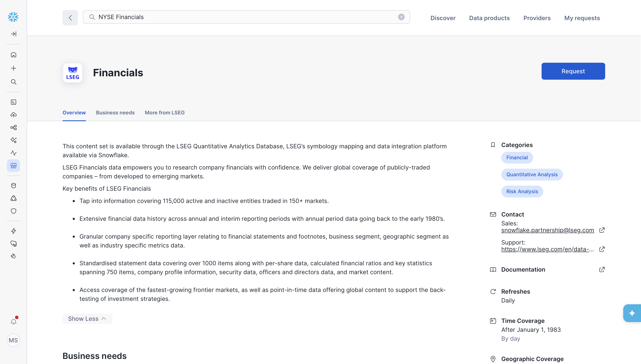Expand the collapsed sidebar navigation
Image resolution: width=641 pixels, height=364 pixels.
pyautogui.click(x=14, y=34)
